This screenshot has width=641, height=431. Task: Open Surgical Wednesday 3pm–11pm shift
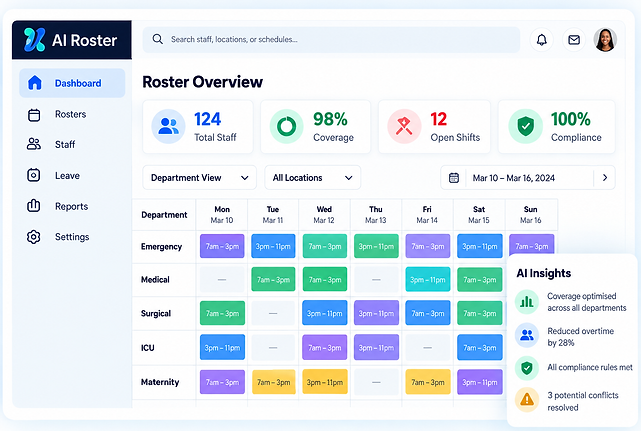tap(325, 313)
